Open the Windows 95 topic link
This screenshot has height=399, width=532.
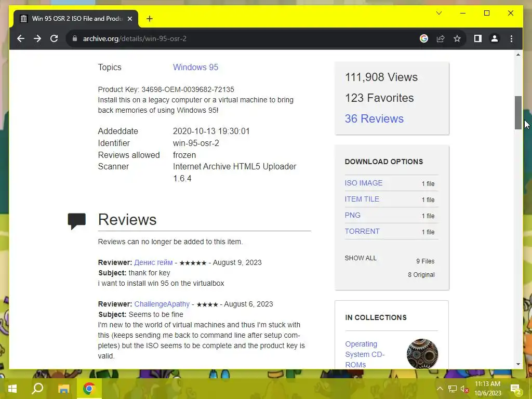tap(195, 67)
